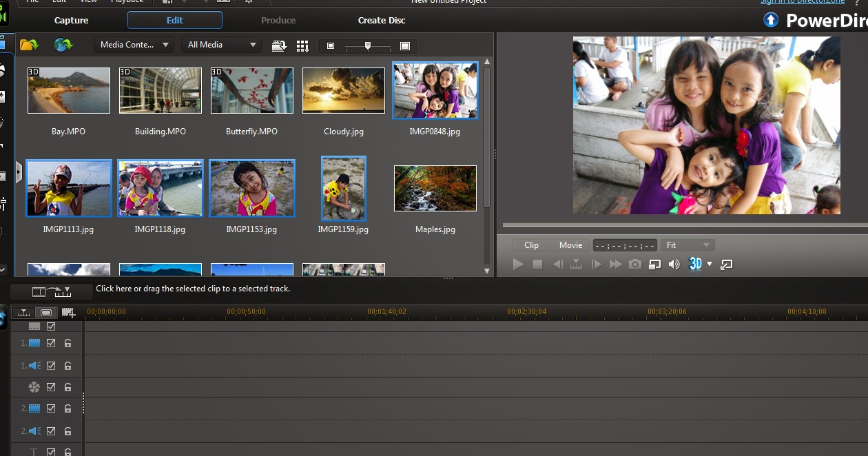Switch to timeline view icon

(24, 313)
